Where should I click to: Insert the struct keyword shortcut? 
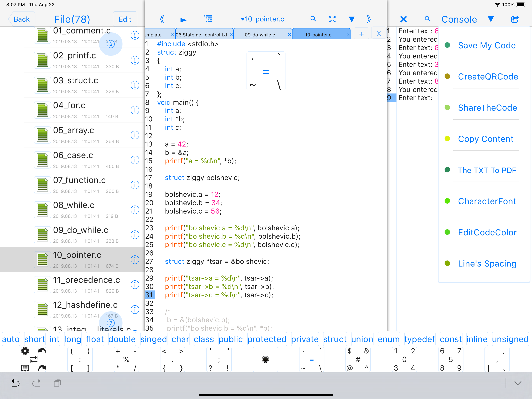point(335,339)
